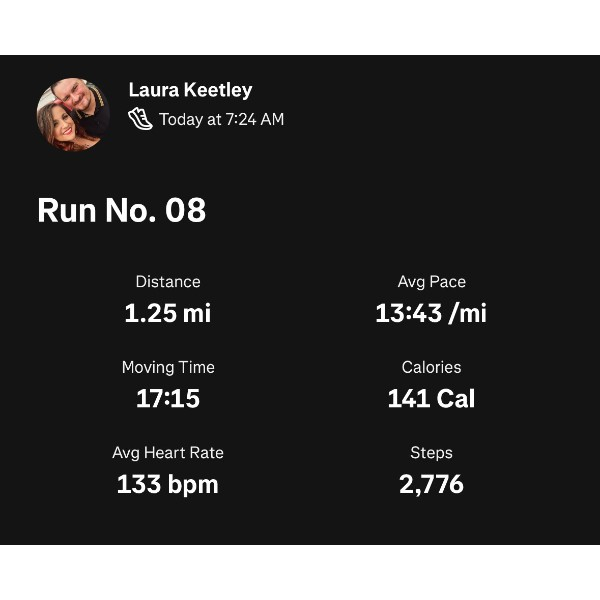This screenshot has width=600, height=600.
Task: Click the Distance stat label
Action: (168, 282)
